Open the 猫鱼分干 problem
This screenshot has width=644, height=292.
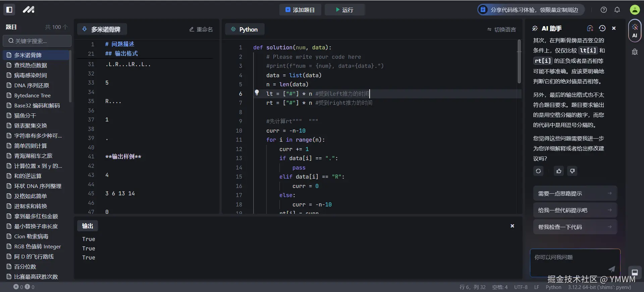pyautogui.click(x=36, y=115)
